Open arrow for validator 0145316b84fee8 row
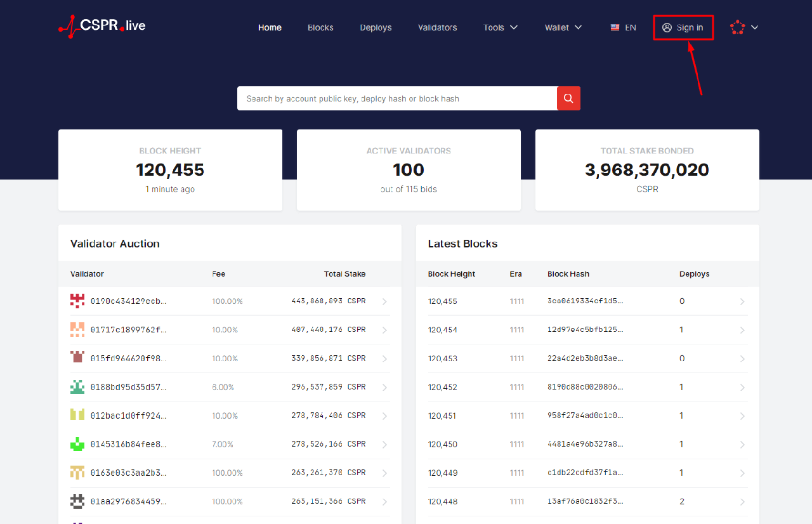The height and width of the screenshot is (524, 812). point(384,445)
